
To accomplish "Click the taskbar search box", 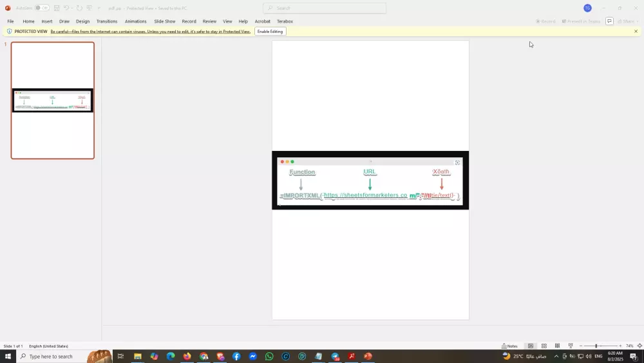I will coord(64,357).
